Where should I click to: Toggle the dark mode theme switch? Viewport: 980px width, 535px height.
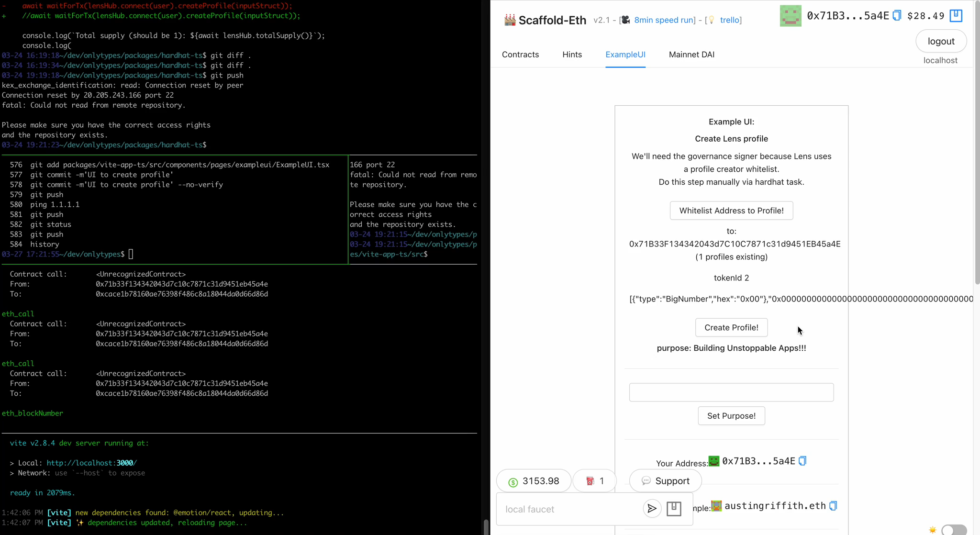(x=953, y=529)
